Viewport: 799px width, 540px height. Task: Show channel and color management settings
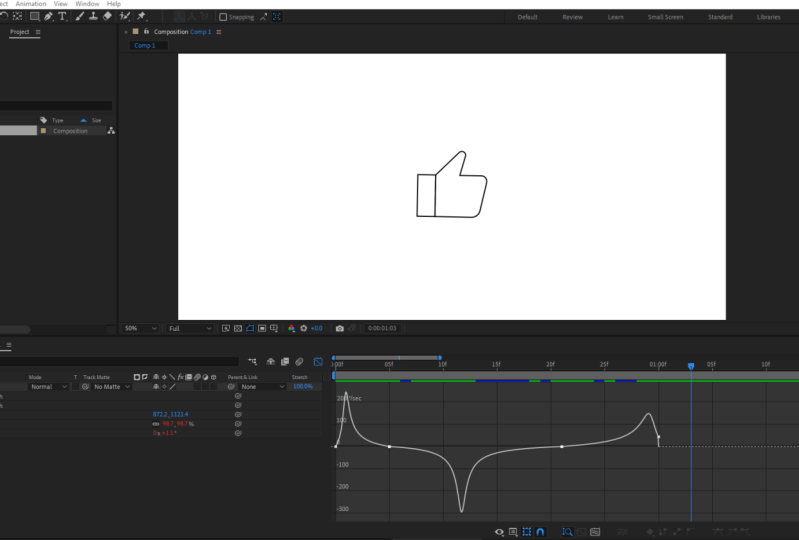point(291,328)
